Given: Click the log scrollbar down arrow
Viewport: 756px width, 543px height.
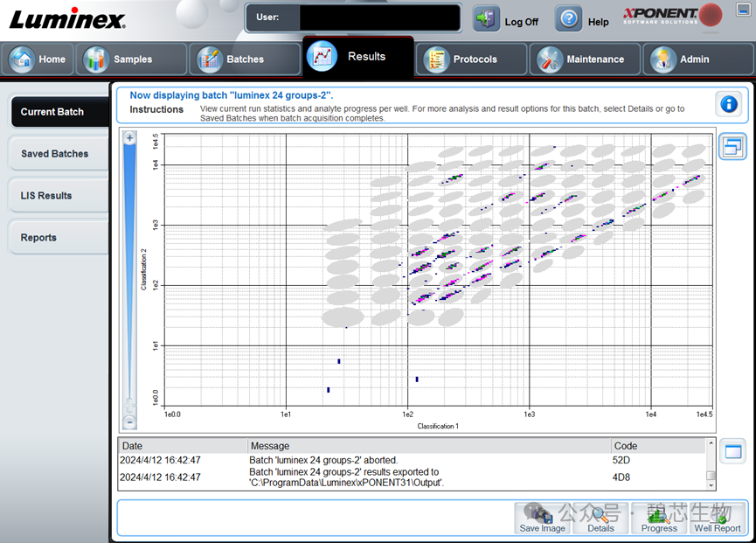Looking at the screenshot, I should (711, 486).
